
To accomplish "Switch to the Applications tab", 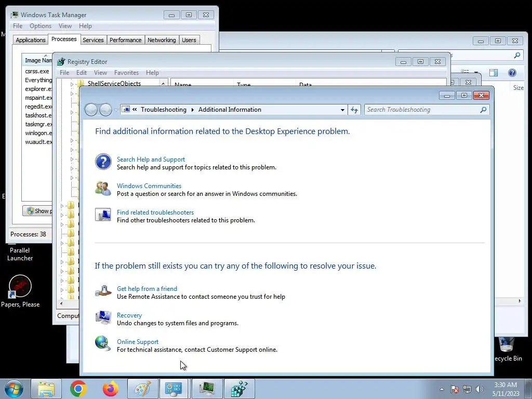I will coord(31,40).
